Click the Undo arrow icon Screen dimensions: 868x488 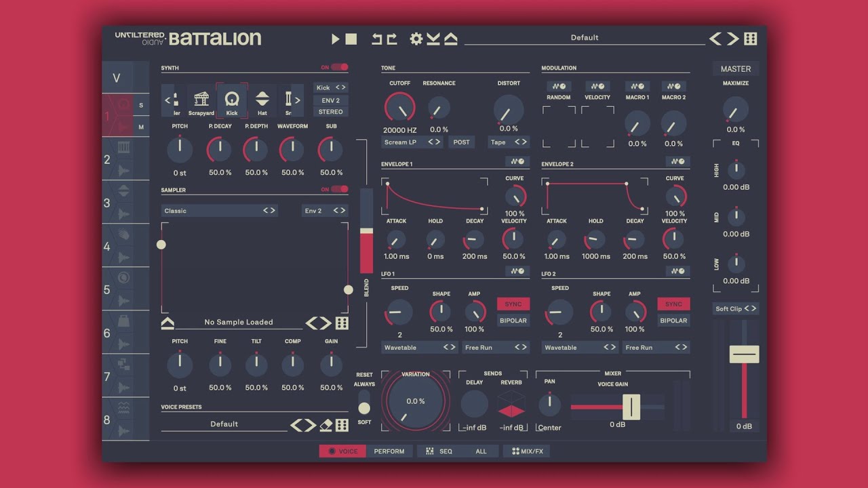[x=377, y=39]
